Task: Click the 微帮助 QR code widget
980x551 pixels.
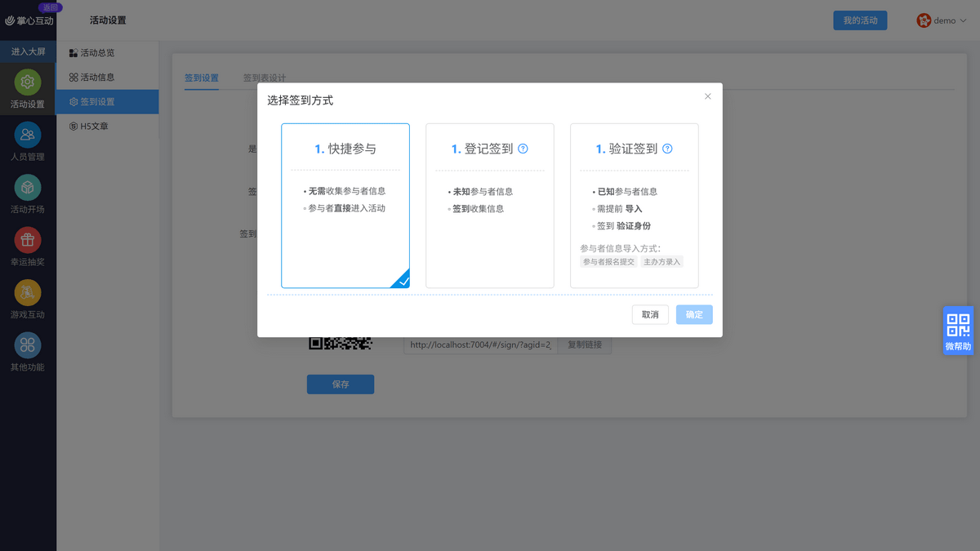Action: (x=958, y=331)
